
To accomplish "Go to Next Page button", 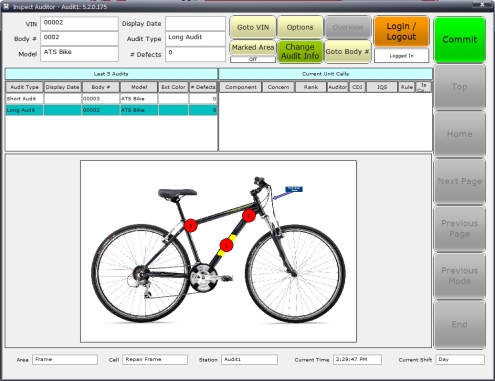I will pyautogui.click(x=460, y=181).
